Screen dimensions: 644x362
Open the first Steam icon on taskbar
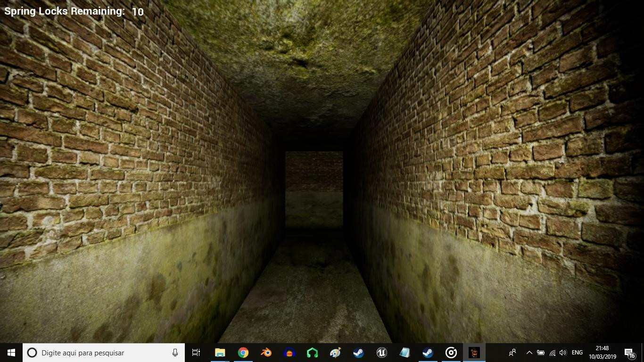click(358, 353)
